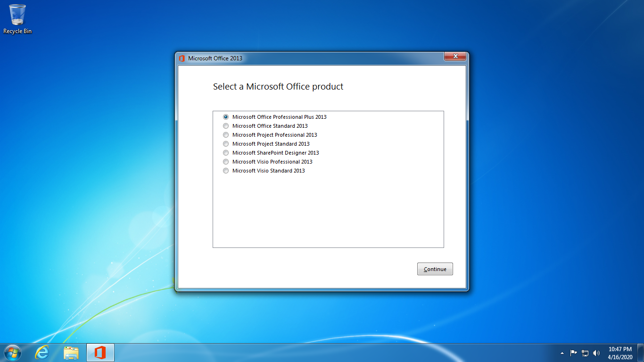This screenshot has width=644, height=362.
Task: Close the Microsoft Office 2013 dialog
Action: 455,57
